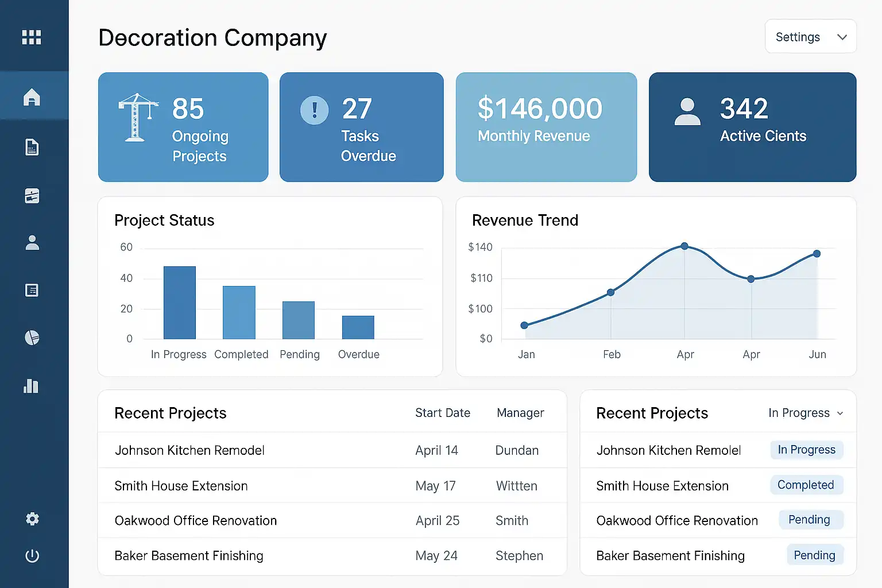The height and width of the screenshot is (588, 882).
Task: Open the documents page icon in sidebar
Action: pos(32,148)
